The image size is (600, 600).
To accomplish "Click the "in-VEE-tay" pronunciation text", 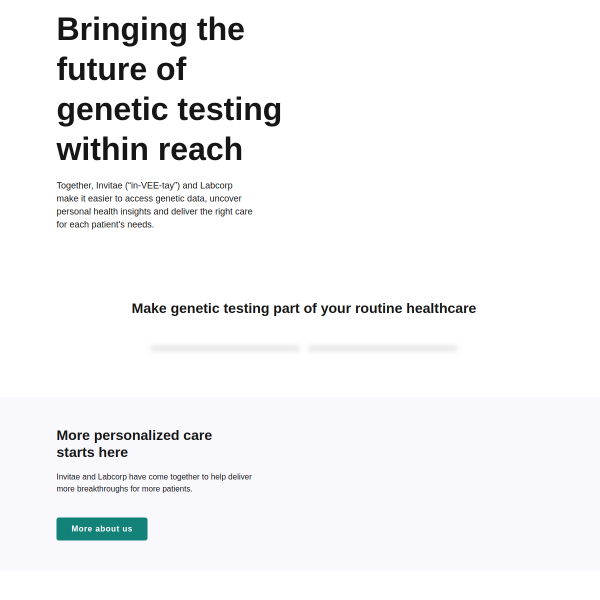I will point(153,185).
